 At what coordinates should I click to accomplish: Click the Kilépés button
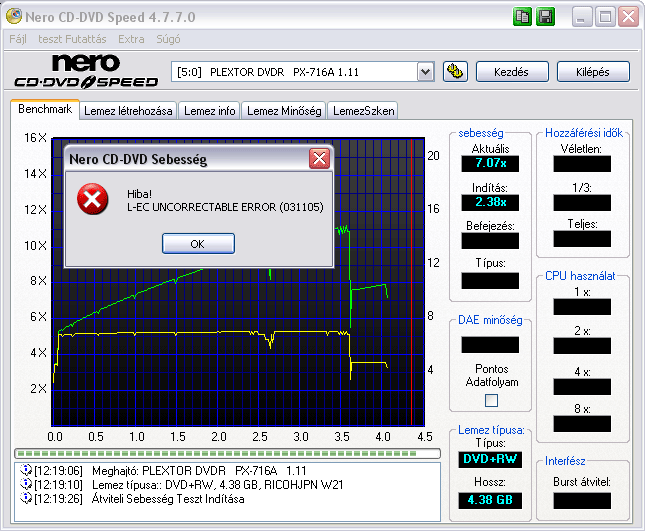[593, 72]
